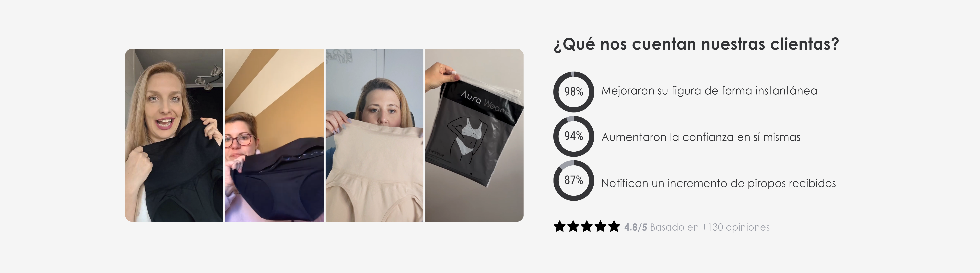The width and height of the screenshot is (980, 273).
Task: Open the video of the woman with glasses
Action: (x=274, y=135)
